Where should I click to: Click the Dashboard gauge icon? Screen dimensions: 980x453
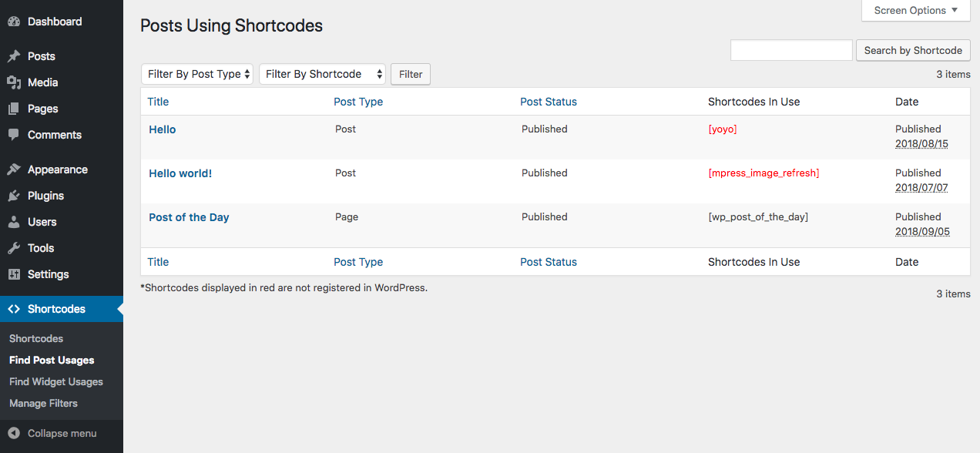14,22
